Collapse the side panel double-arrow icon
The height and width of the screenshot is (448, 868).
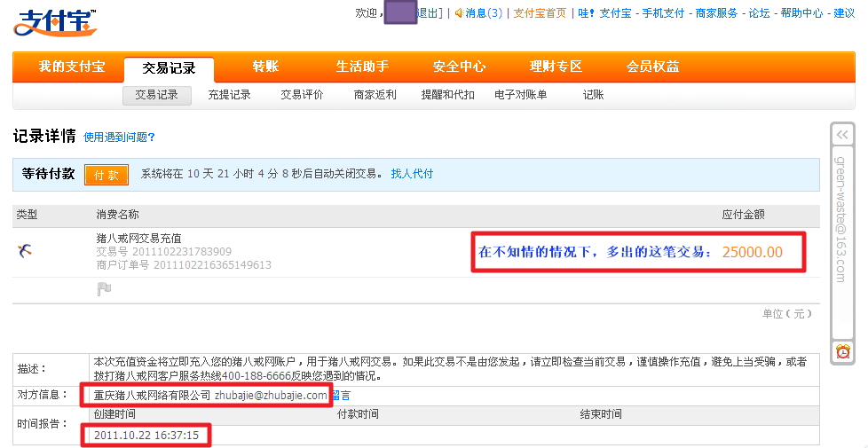coord(842,135)
